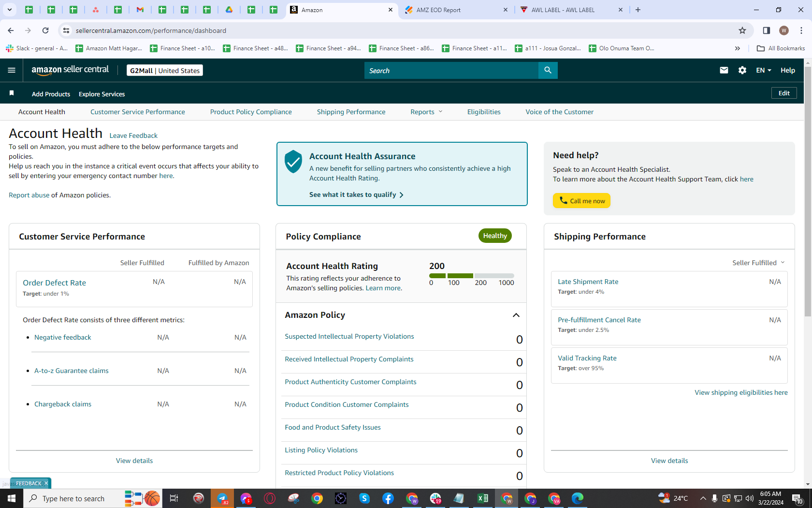Open the Order Defect Rate link
Screen dimensions: 812x508
click(x=54, y=283)
